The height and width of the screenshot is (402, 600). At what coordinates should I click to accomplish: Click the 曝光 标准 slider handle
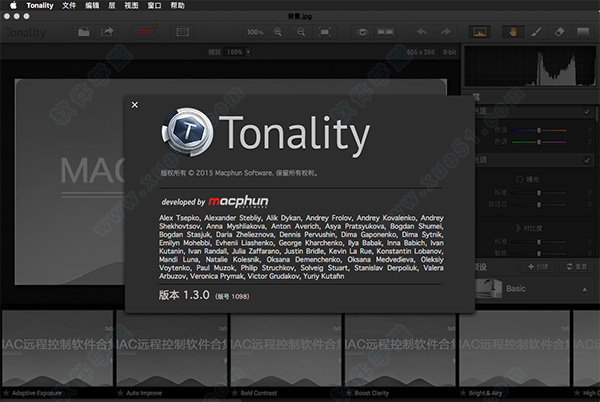[539, 193]
